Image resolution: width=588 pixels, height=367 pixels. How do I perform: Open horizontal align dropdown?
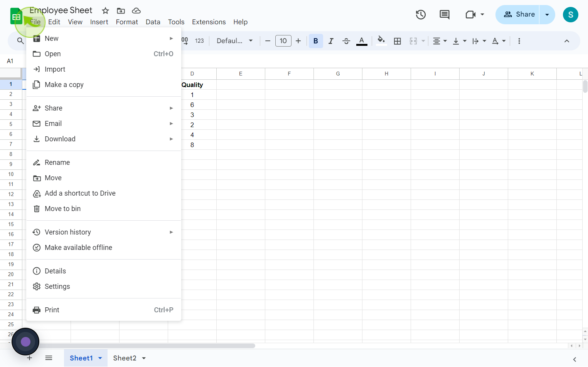tap(440, 41)
